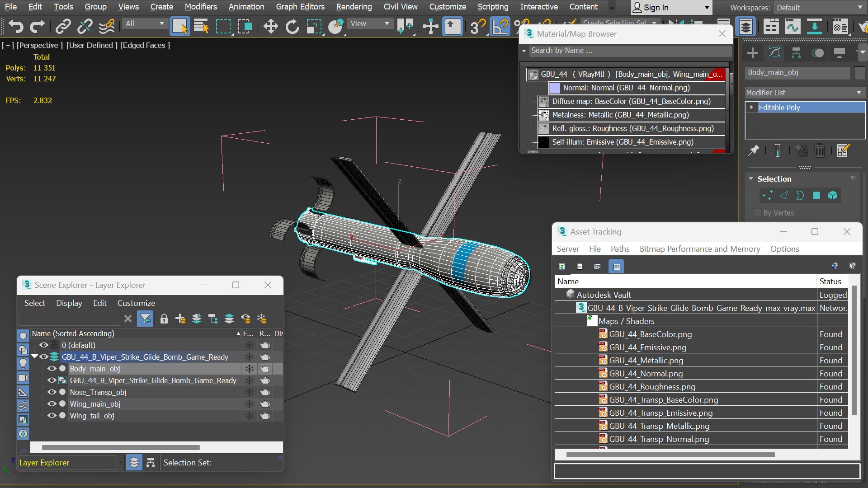The image size is (868, 488).
Task: Open the Modifiers menu
Action: [201, 7]
